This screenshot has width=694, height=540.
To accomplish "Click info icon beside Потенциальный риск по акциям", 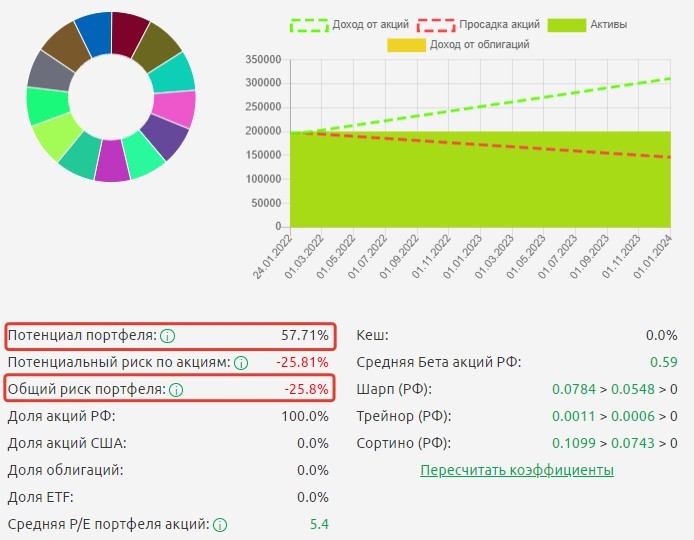I will coord(241,363).
